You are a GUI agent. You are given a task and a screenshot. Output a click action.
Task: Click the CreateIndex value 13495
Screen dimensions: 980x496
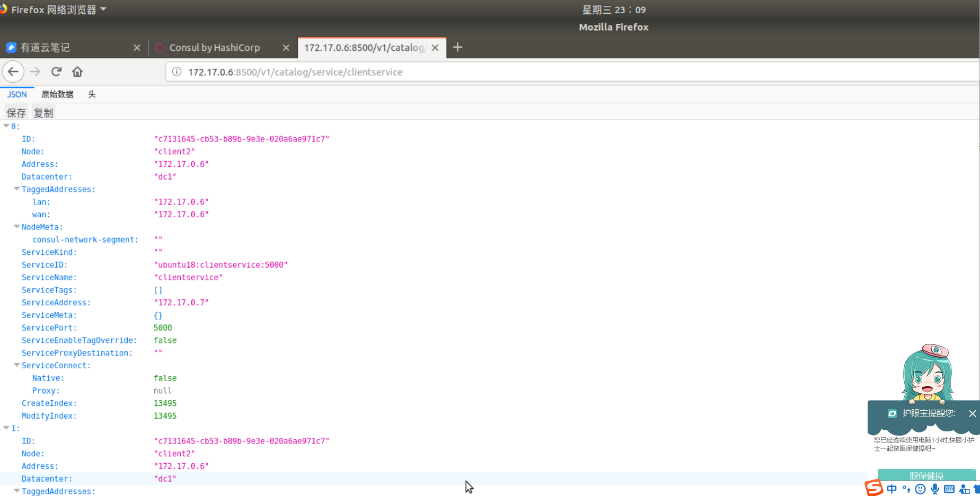(x=165, y=403)
